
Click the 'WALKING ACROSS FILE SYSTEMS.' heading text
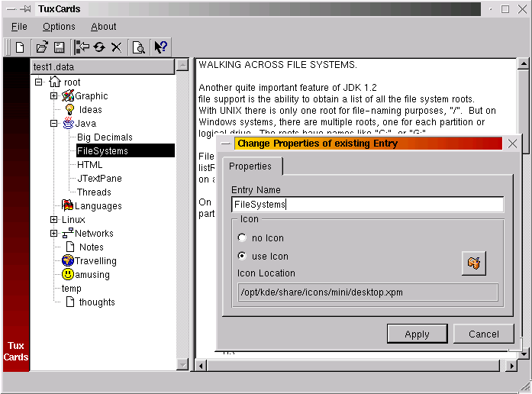[x=278, y=64]
